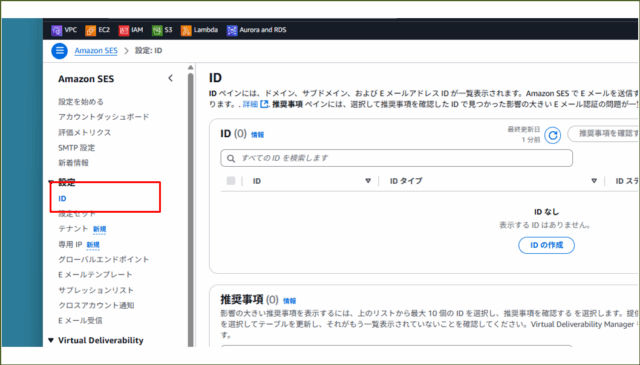Collapse the Virtual Deliverability section triangle
Viewport: 640px width, 365px height.
[x=51, y=340]
